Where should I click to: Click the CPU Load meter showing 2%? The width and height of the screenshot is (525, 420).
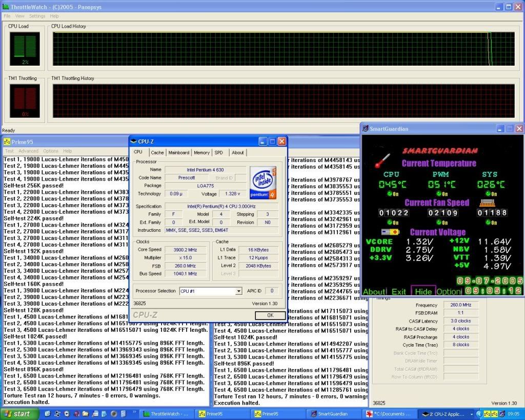[x=25, y=49]
